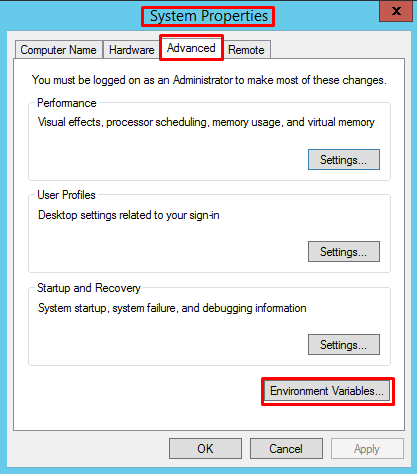Click the visual effects description text

206,122
